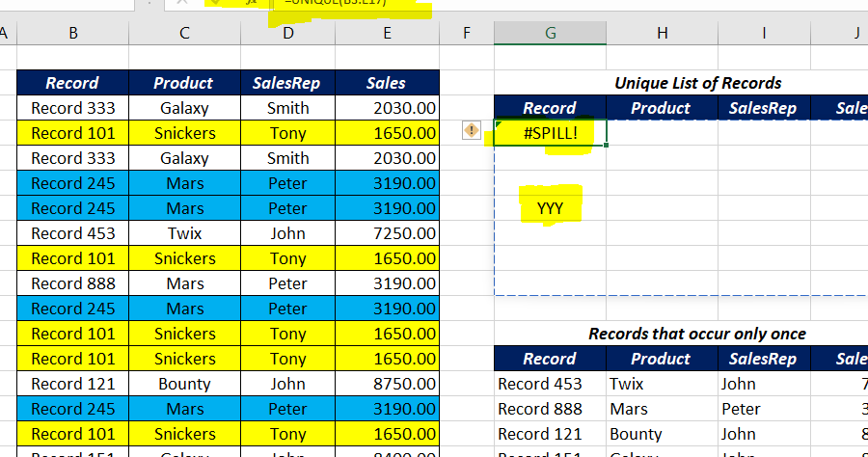Click the Twix cell in column C

(184, 233)
